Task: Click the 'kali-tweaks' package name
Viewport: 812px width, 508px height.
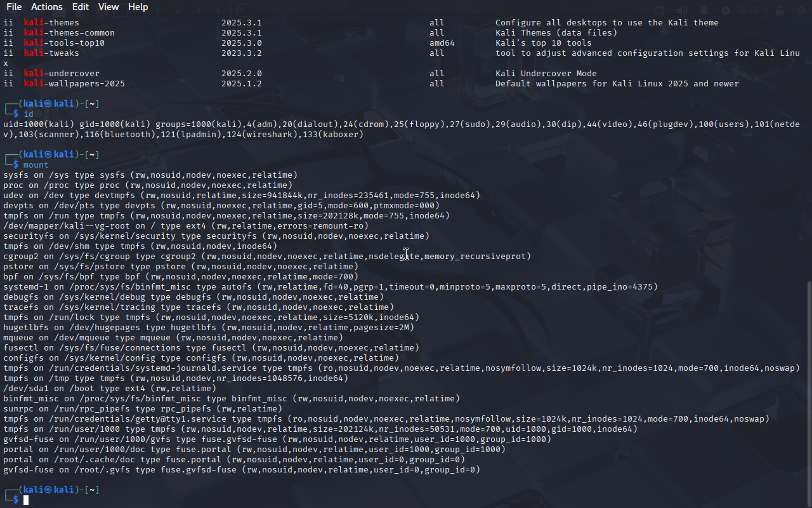Action: click(x=51, y=53)
